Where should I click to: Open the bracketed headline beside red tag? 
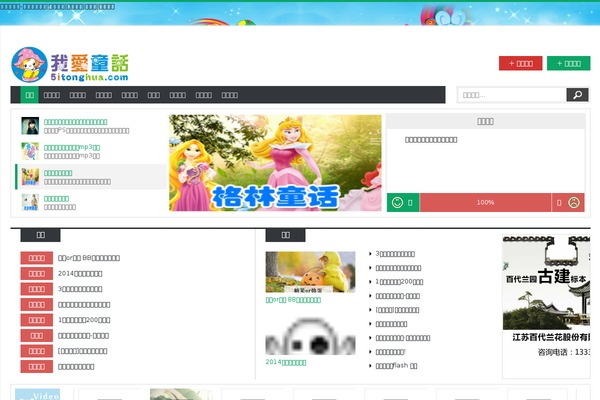[x=82, y=351]
